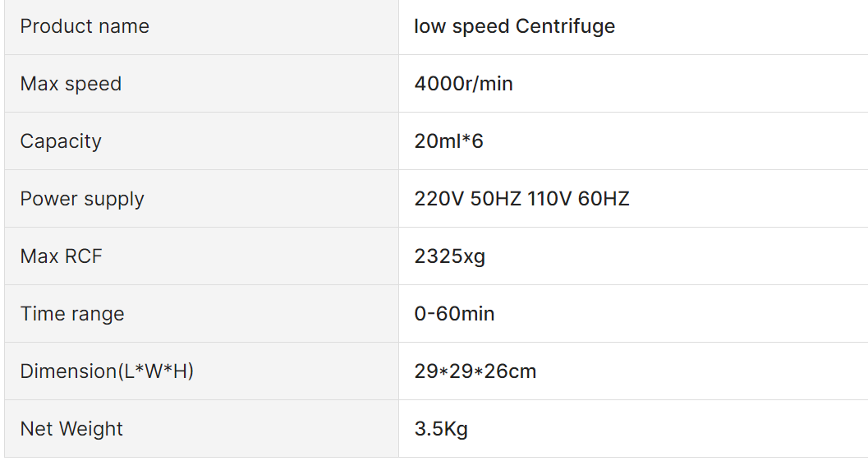Image resolution: width=868 pixels, height=461 pixels.
Task: Select the 20ml*6 capacity value
Action: point(449,141)
